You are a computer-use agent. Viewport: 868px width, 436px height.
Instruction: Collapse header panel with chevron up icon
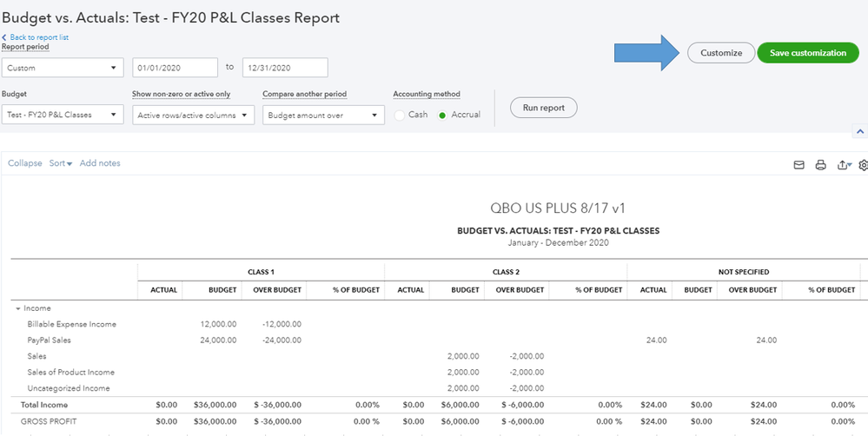[860, 132]
